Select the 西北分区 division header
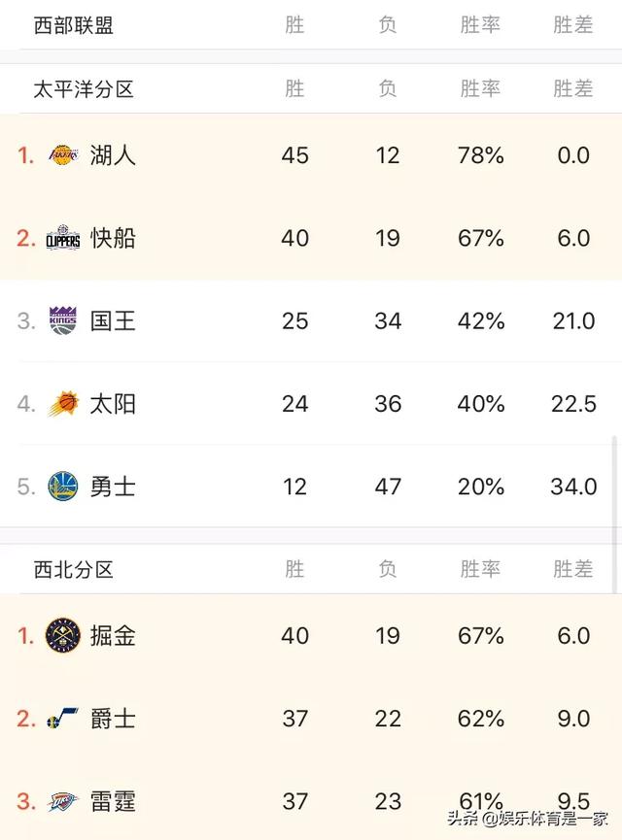 pos(74,569)
